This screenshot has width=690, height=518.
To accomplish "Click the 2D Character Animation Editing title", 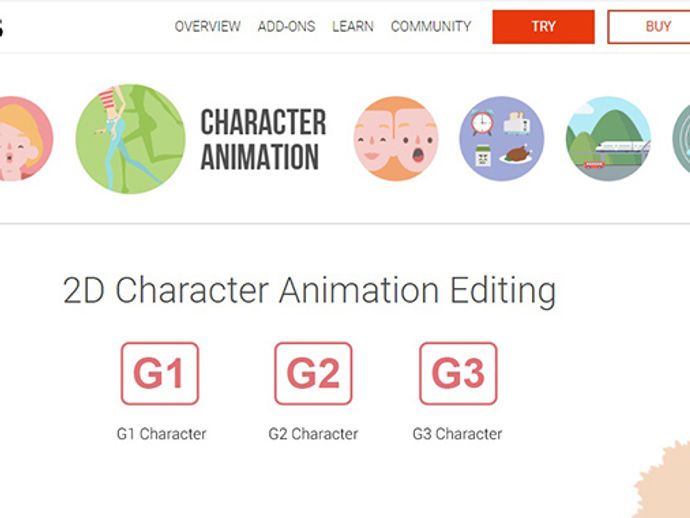I will (x=309, y=291).
